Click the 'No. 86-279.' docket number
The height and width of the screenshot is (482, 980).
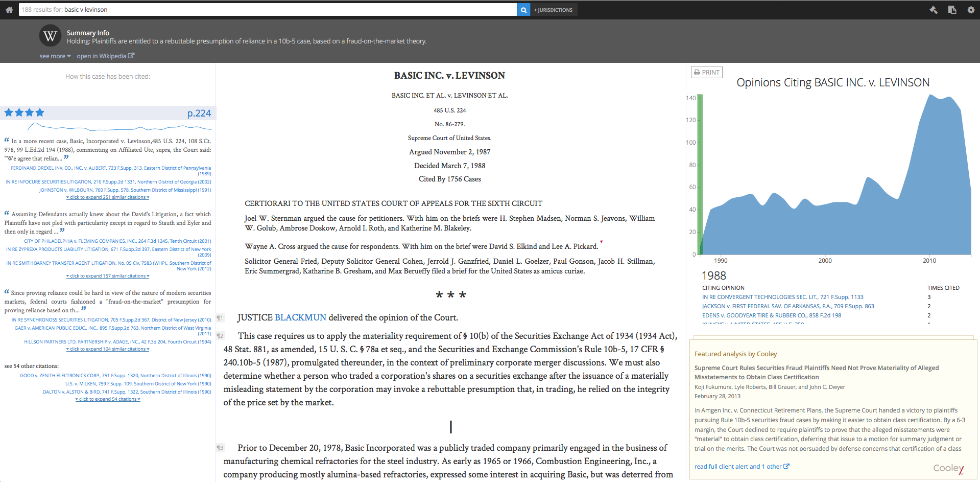pyautogui.click(x=450, y=124)
